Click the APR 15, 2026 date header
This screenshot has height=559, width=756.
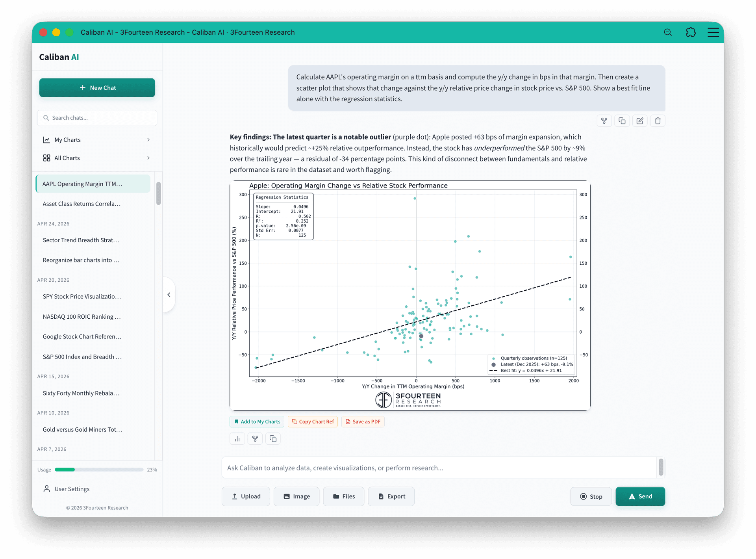coord(53,377)
